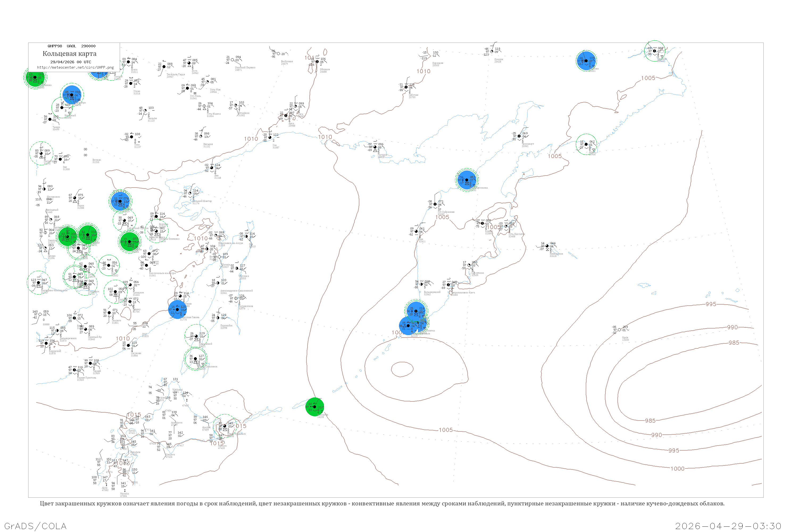The width and height of the screenshot is (798, 532).
Task: Click the 1005 isobar label at bottom center
Action: click(446, 430)
